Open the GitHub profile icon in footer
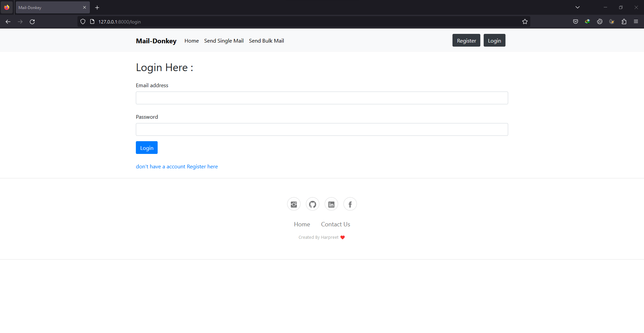 click(x=312, y=204)
